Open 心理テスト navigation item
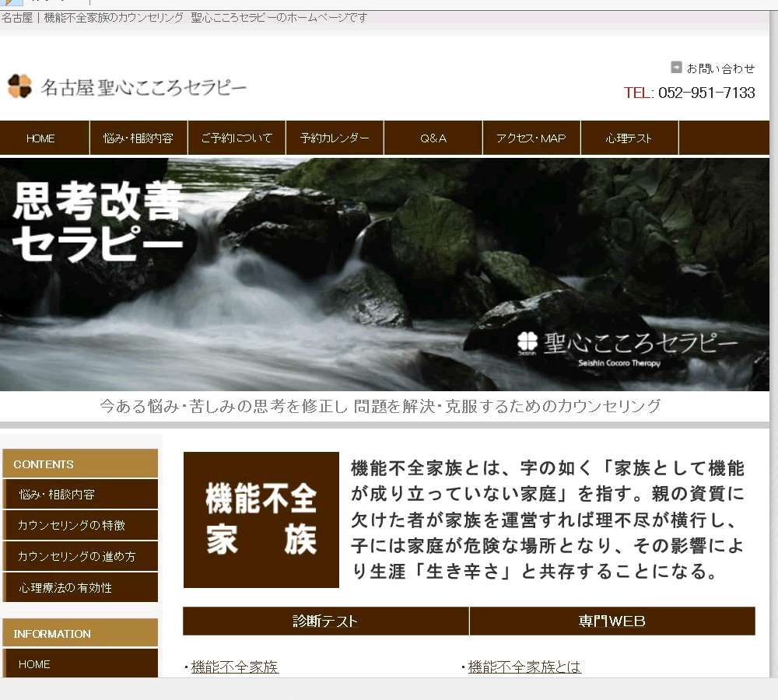Viewport: 778px width, 700px height. pos(629,138)
